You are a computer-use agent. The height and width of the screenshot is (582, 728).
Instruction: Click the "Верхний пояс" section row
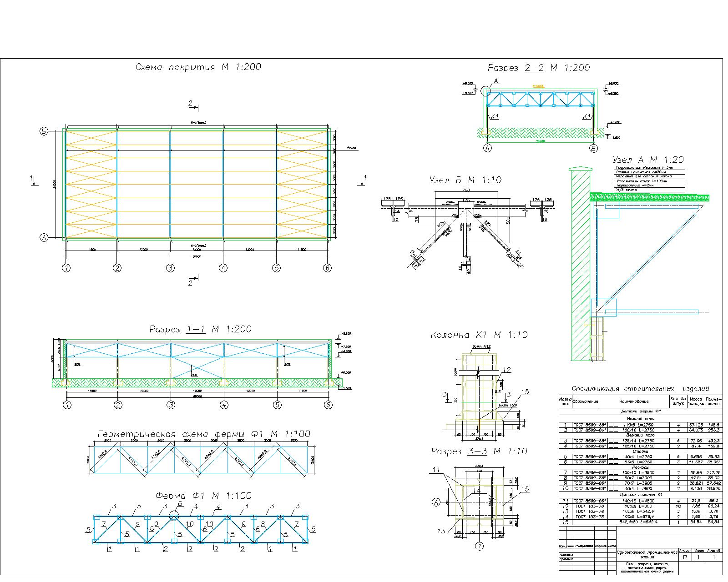click(640, 435)
